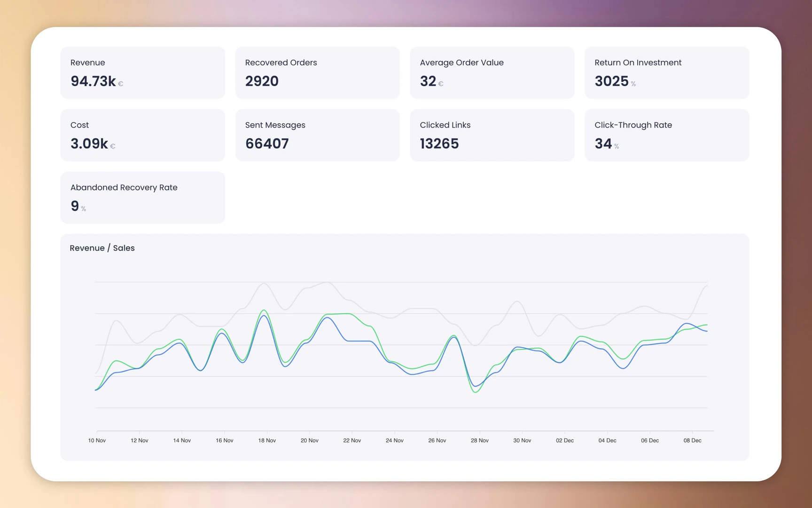Click the 02 Dec date label
Viewport: 812px width, 508px height.
[x=564, y=440]
